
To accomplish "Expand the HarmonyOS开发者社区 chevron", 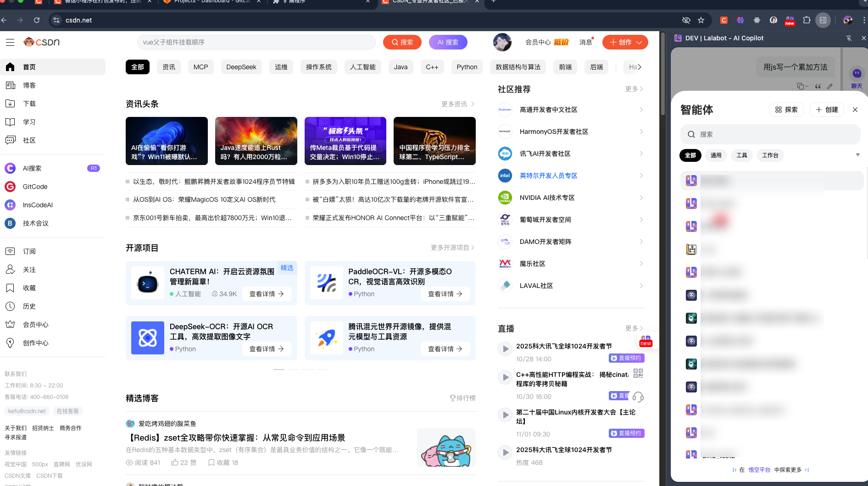I will tap(641, 132).
